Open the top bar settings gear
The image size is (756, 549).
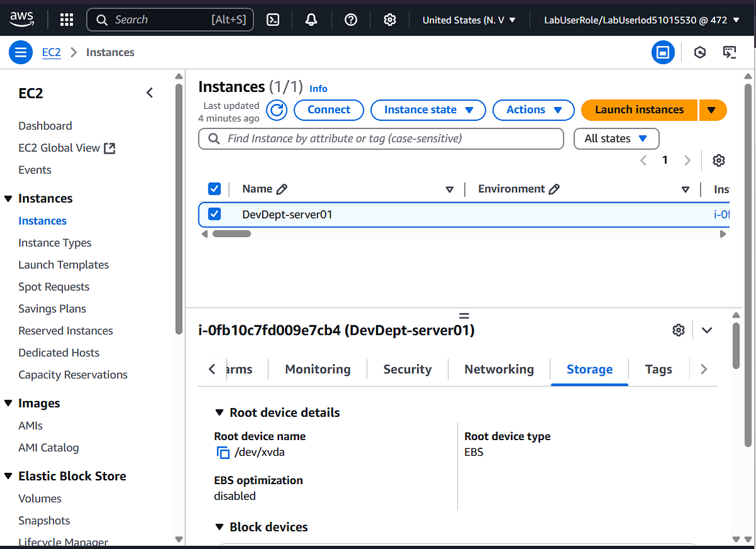tap(390, 20)
